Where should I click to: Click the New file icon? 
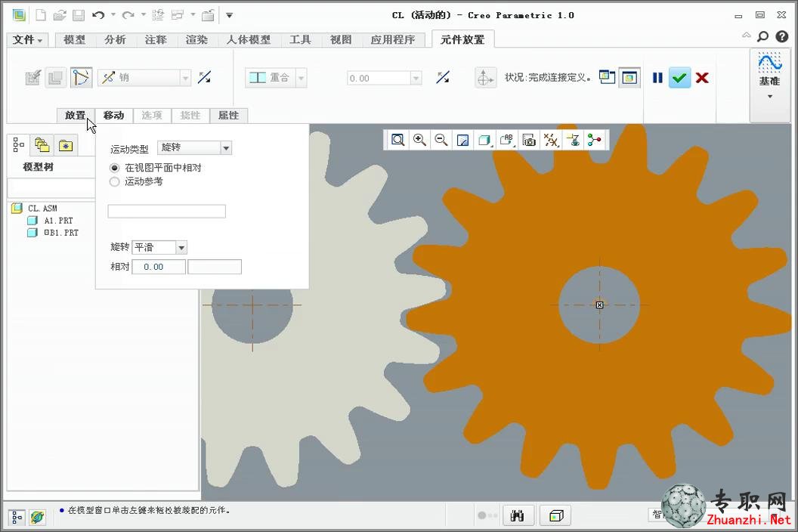coord(40,15)
